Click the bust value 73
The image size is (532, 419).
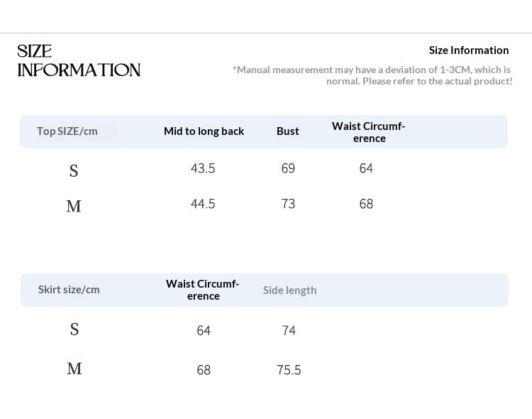(288, 204)
